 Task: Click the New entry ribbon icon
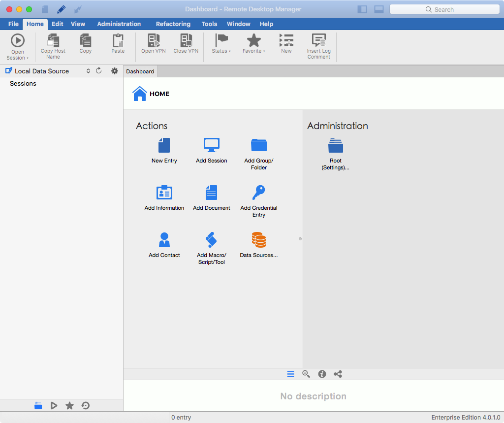(x=286, y=40)
